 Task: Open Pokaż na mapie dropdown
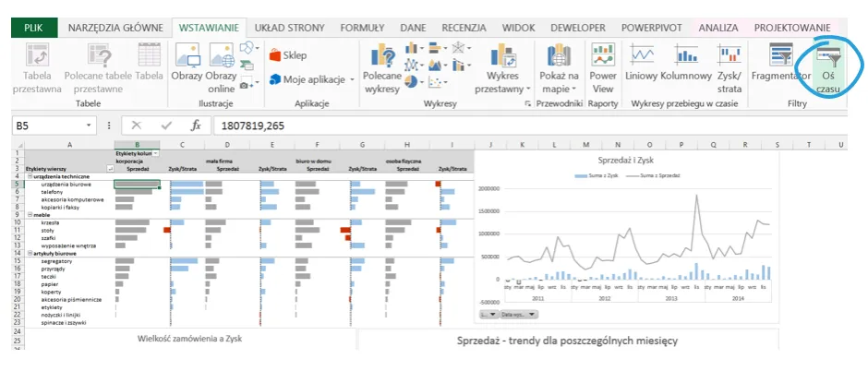coord(559,67)
